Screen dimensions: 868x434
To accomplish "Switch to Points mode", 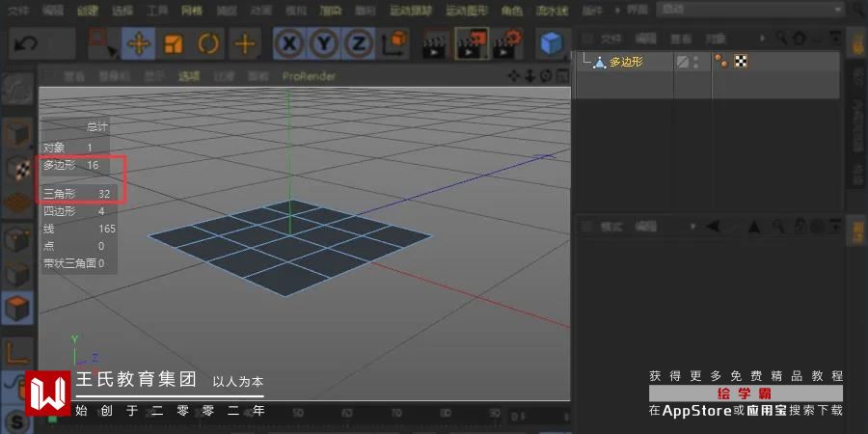I will (17, 240).
